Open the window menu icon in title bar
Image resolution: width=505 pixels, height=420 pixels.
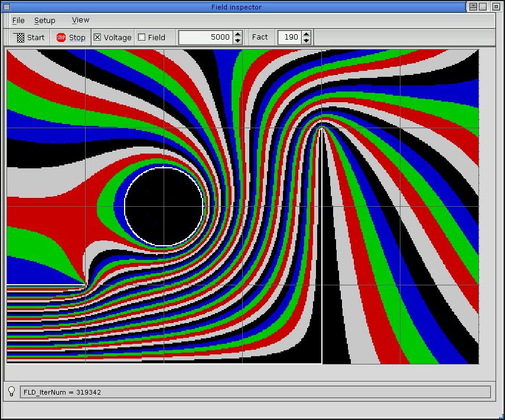tap(6, 6)
